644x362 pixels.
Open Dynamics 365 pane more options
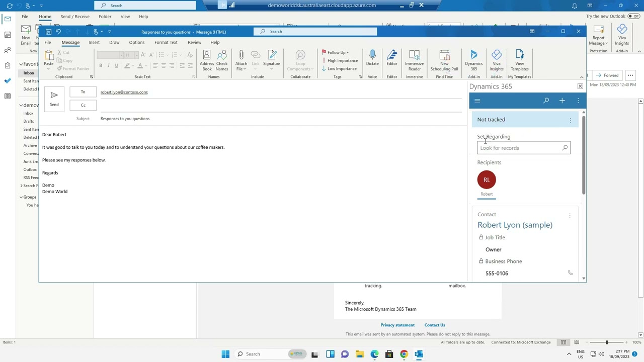[578, 101]
